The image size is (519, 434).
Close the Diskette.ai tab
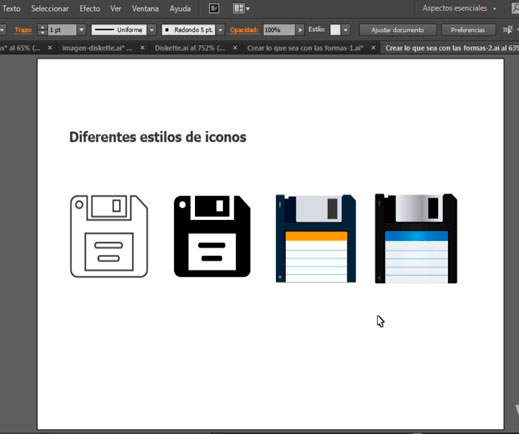pyautogui.click(x=235, y=48)
